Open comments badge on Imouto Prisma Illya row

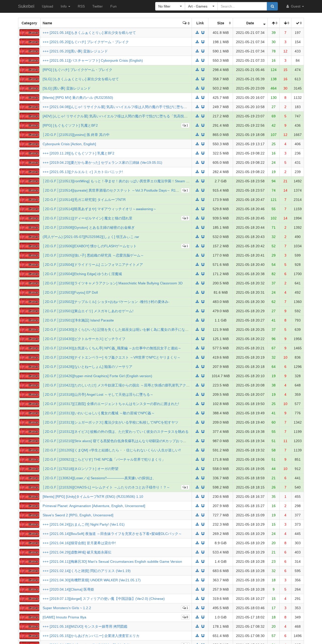tap(185, 617)
